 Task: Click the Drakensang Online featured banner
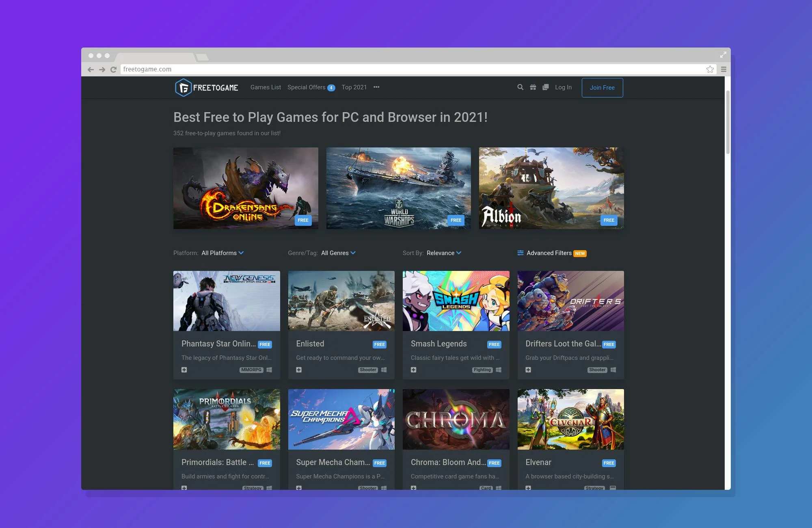(246, 188)
